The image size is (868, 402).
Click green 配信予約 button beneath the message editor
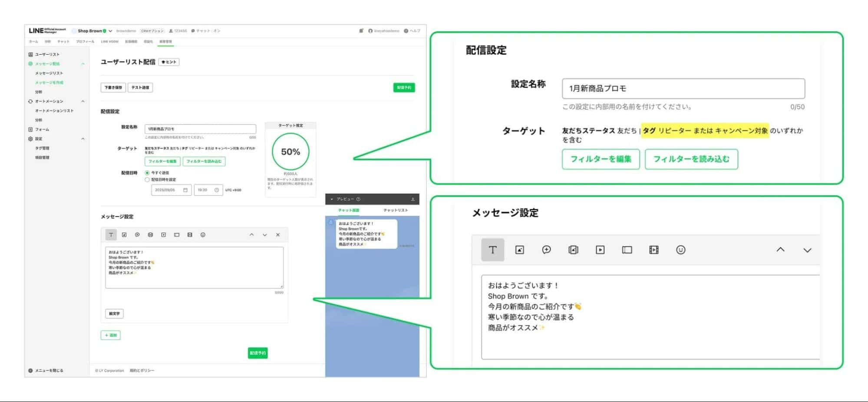258,353
